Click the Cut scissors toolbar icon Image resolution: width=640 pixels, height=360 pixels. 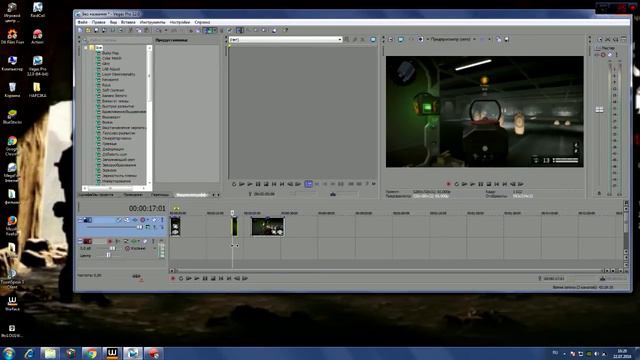point(131,30)
